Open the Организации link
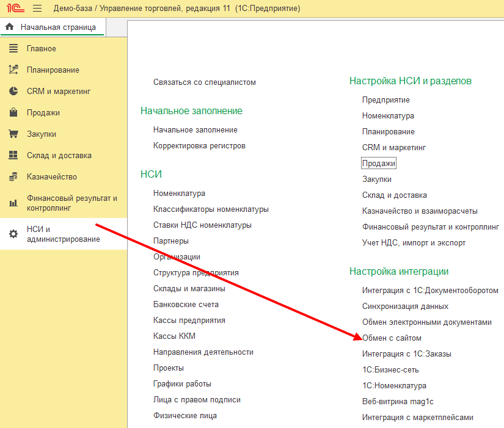The width and height of the screenshot is (504, 428). (x=177, y=256)
